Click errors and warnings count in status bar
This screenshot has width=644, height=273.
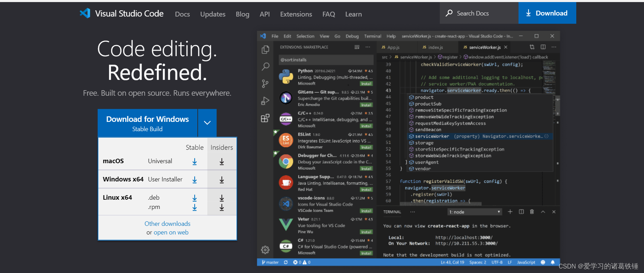[302, 262]
